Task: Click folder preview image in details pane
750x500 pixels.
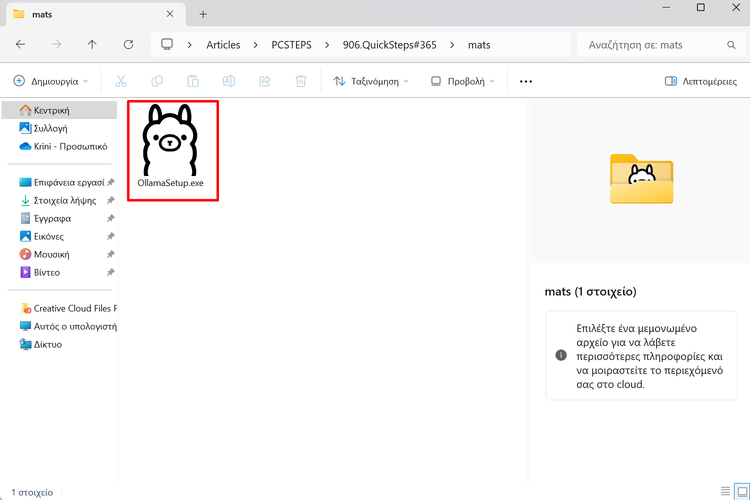Action: [x=641, y=179]
